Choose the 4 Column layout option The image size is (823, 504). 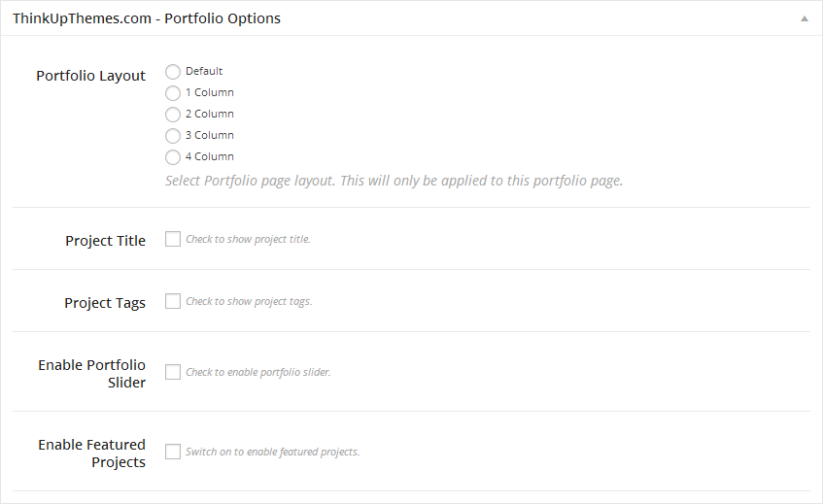coord(173,157)
